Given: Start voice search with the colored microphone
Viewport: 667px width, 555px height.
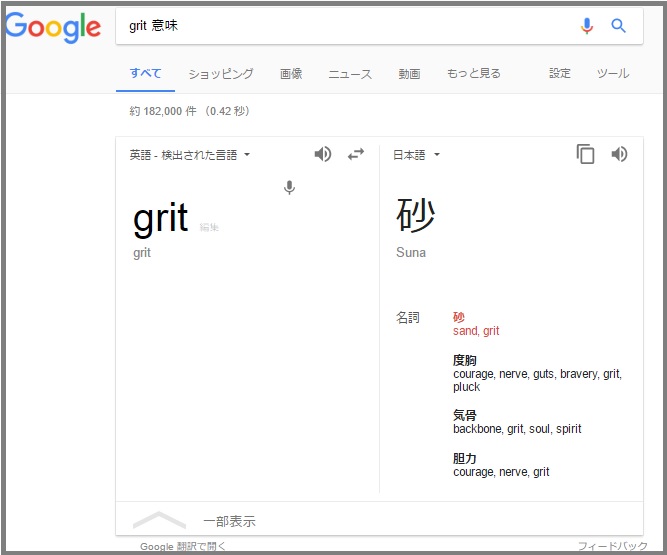Looking at the screenshot, I should click(587, 26).
